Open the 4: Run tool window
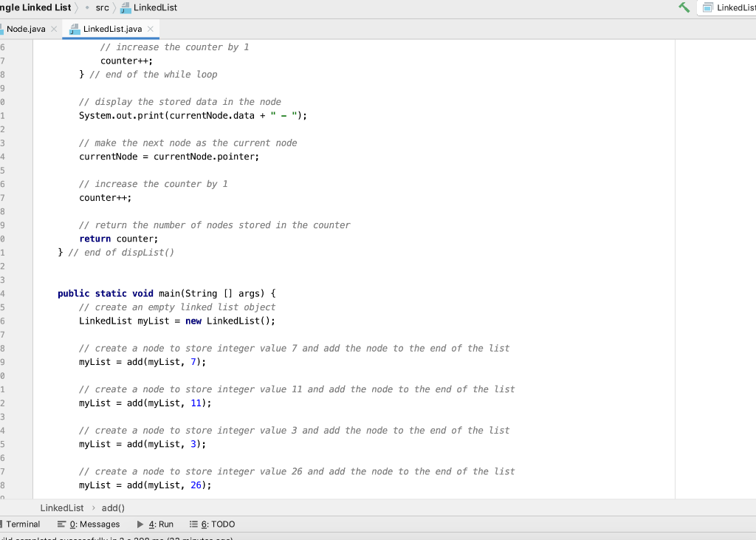This screenshot has height=540, width=756. coord(155,524)
